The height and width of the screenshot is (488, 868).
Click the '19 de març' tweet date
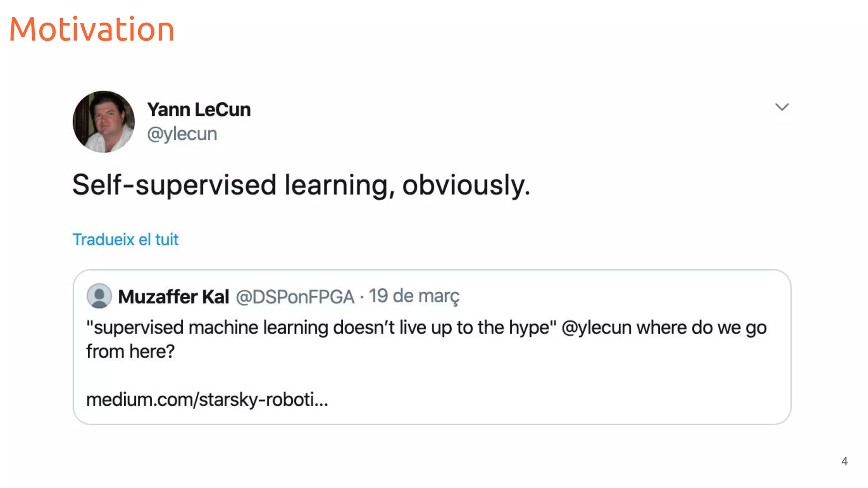(x=414, y=296)
